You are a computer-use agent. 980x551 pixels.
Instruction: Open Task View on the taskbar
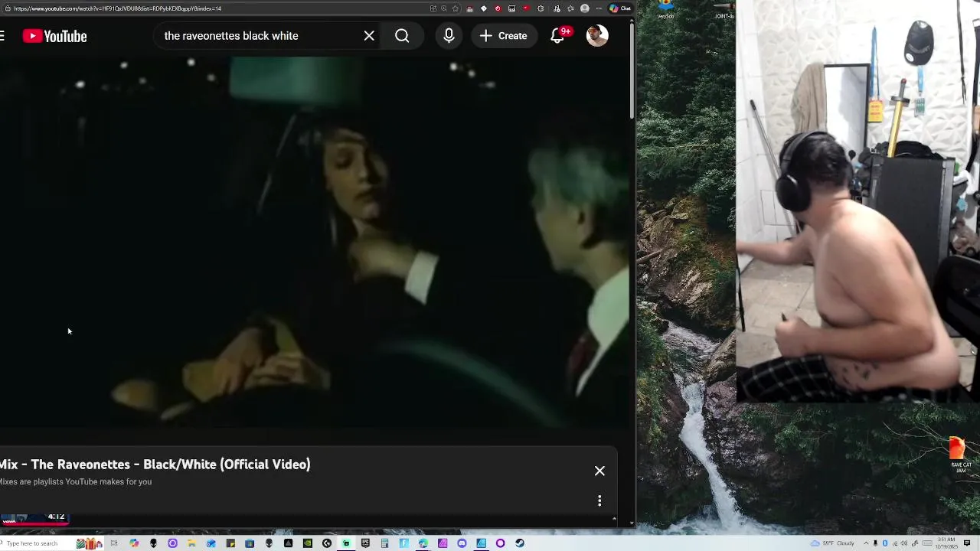(x=114, y=543)
